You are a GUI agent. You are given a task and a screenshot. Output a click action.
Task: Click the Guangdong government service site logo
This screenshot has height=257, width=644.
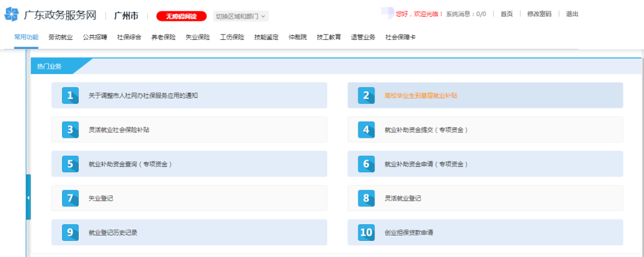[x=12, y=14]
